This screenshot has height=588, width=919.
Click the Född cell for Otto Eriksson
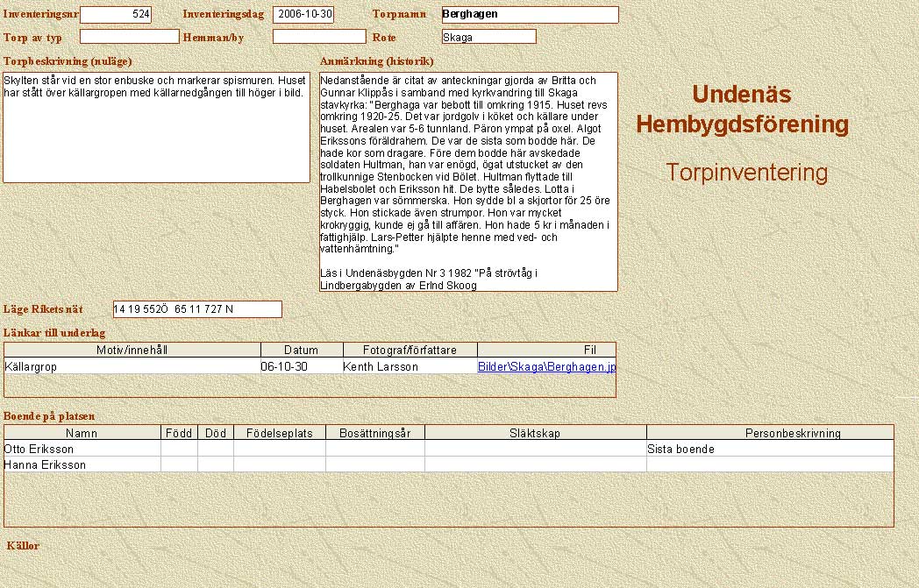click(x=179, y=449)
